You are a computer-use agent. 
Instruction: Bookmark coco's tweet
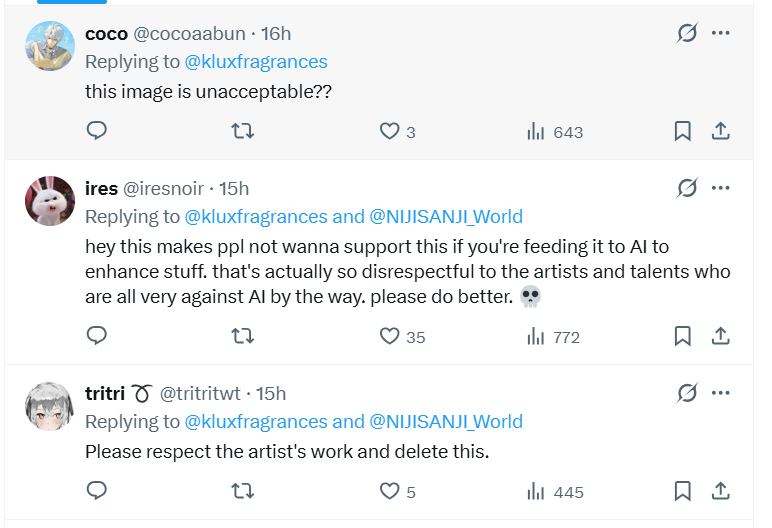683,131
